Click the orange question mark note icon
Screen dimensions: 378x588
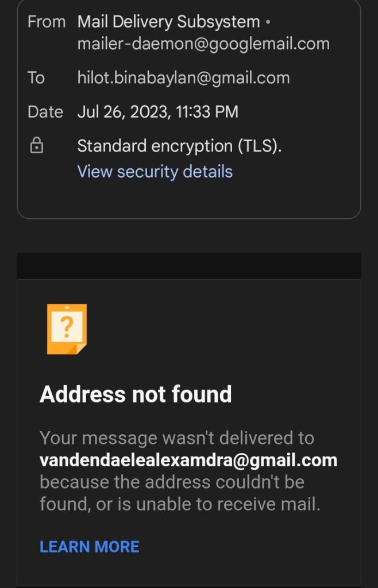pyautogui.click(x=67, y=329)
